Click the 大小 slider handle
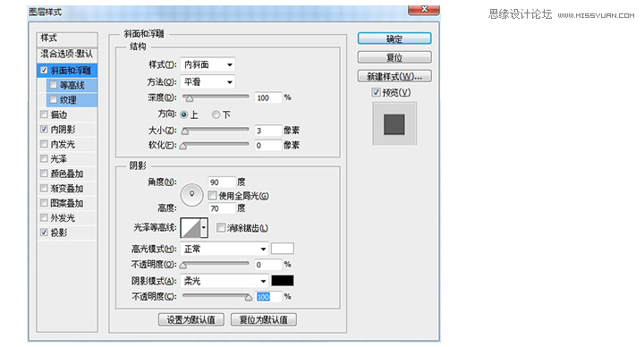Viewport: 644px width, 347px height. [185, 131]
